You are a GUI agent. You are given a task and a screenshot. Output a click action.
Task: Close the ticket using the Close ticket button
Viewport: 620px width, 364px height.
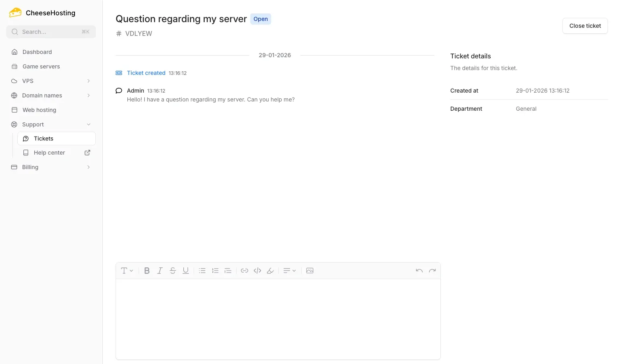pyautogui.click(x=585, y=25)
